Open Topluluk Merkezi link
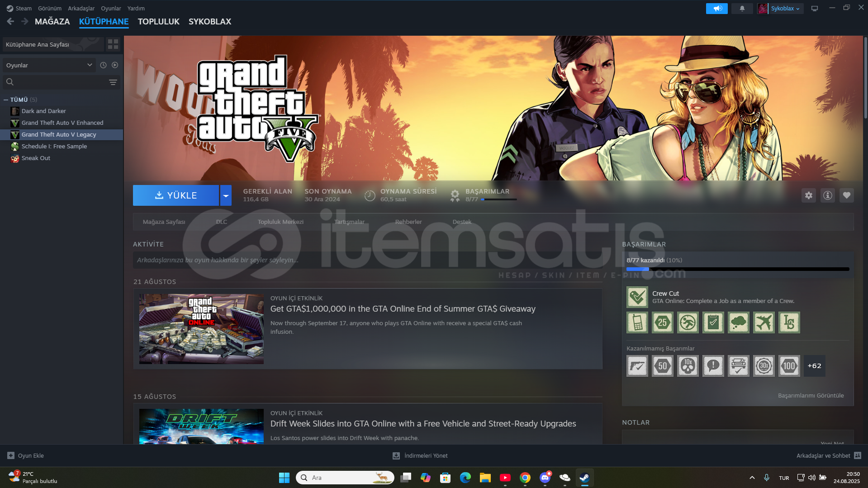Image resolution: width=868 pixels, height=488 pixels. click(280, 222)
